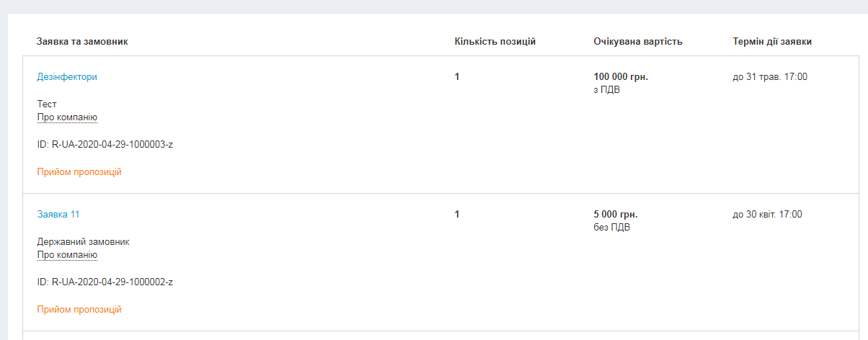Click the Кількість позицій column header
Screen dimensions: 868x340
tap(495, 42)
